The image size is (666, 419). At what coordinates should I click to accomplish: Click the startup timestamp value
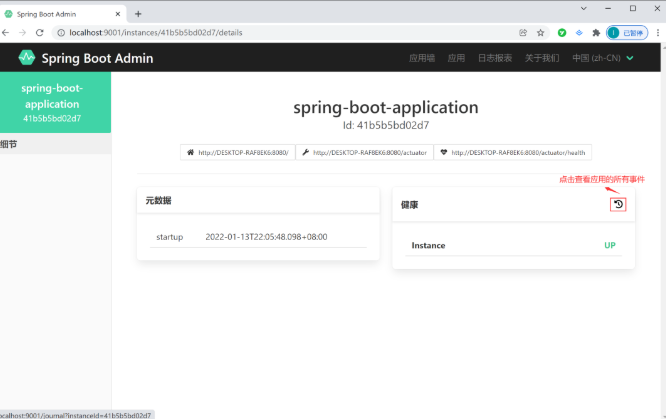tap(266, 237)
